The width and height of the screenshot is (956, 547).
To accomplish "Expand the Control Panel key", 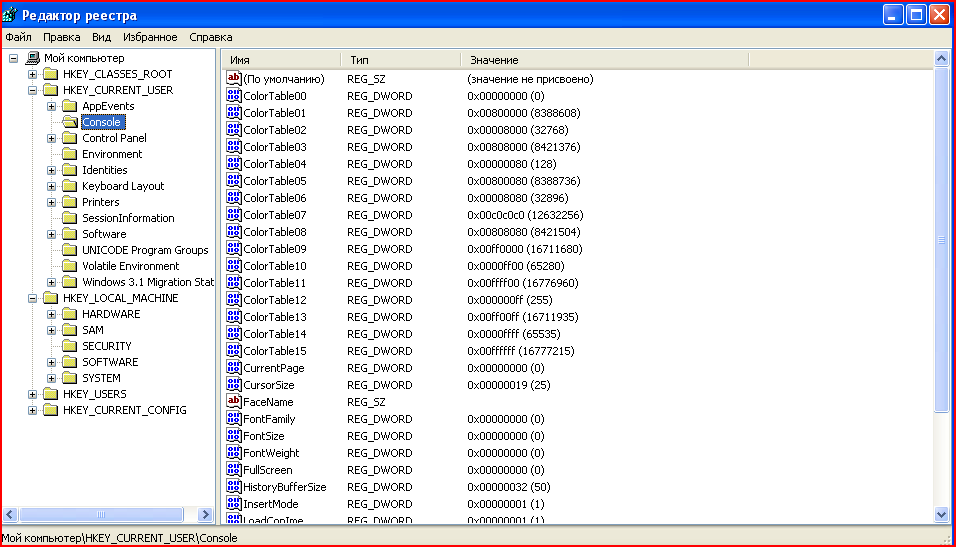I will tap(52, 138).
